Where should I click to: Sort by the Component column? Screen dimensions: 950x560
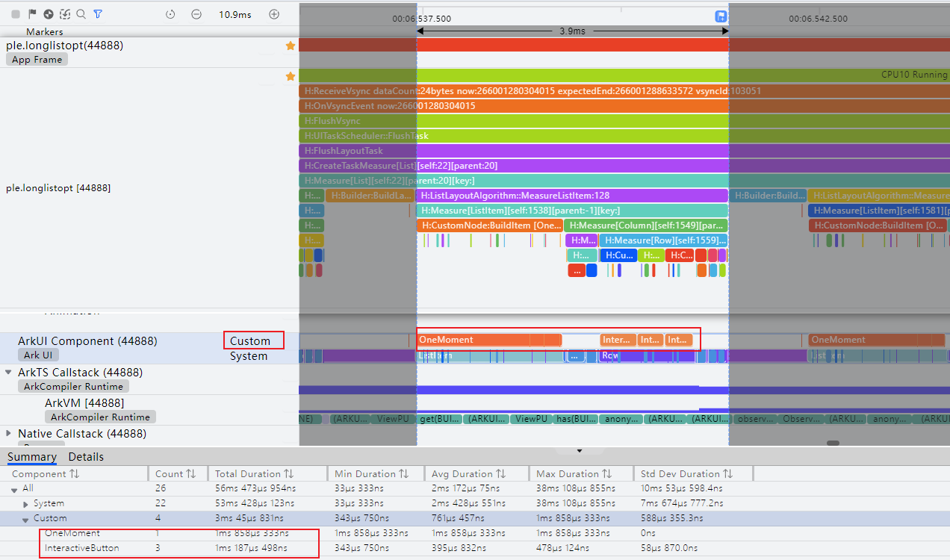46,473
